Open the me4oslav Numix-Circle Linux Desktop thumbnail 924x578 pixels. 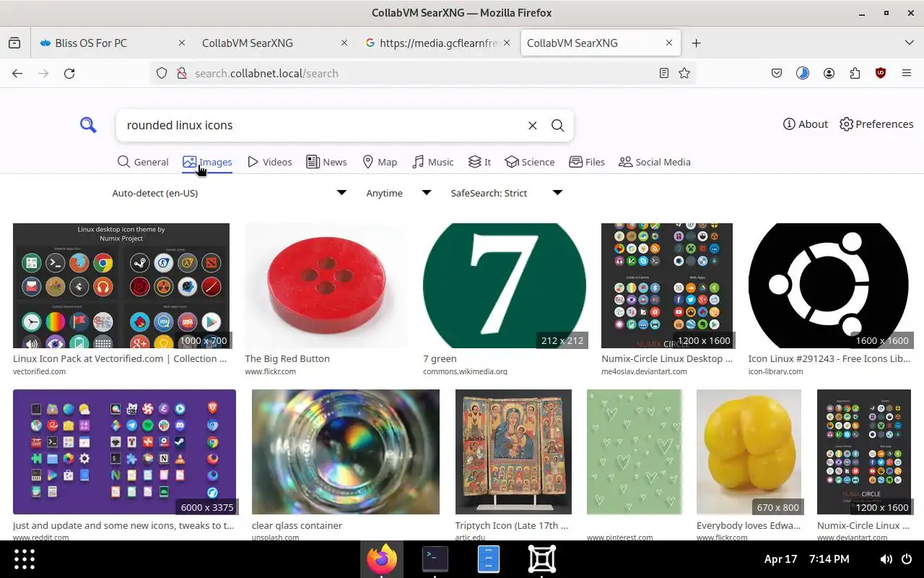pyautogui.click(x=667, y=285)
